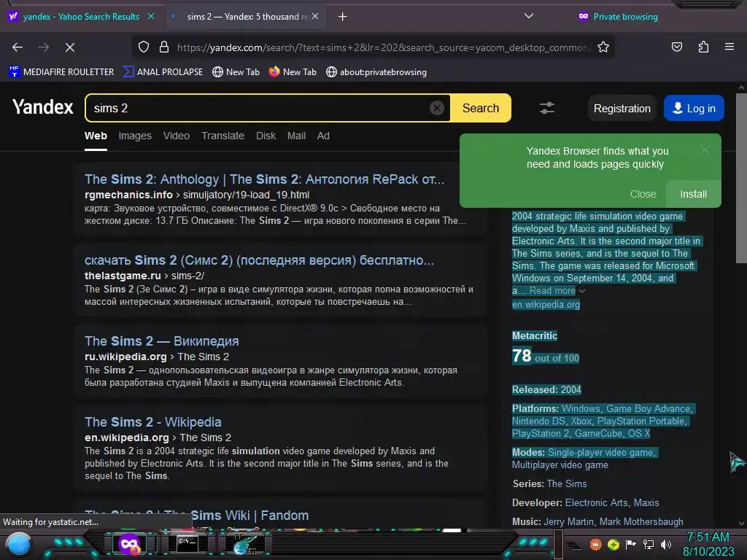Bookmark this page with the star icon
Viewport: 747px width, 560px height.
[603, 47]
